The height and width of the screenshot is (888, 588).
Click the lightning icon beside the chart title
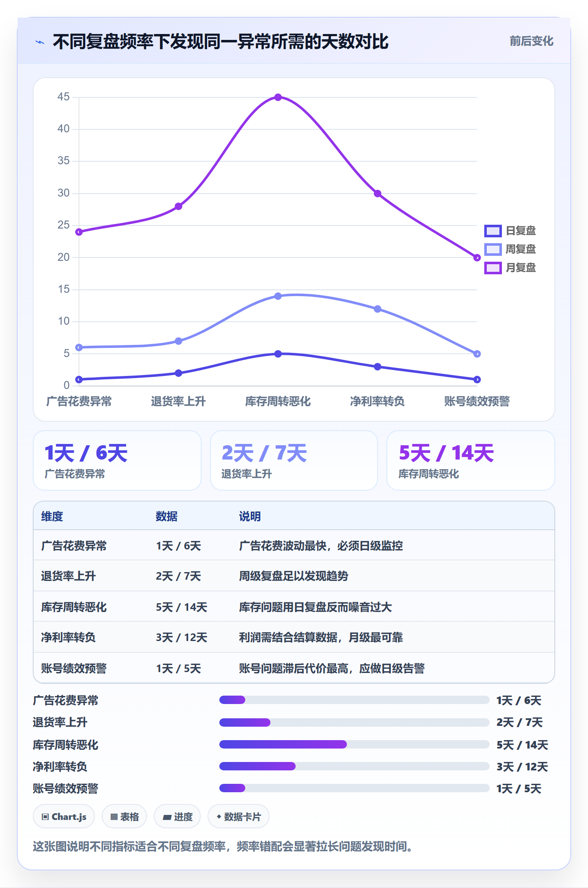pyautogui.click(x=40, y=42)
